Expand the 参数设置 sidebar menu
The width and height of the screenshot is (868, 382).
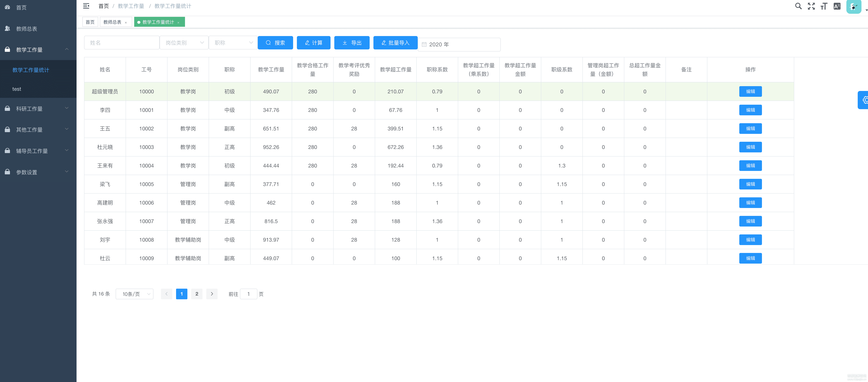(x=38, y=172)
